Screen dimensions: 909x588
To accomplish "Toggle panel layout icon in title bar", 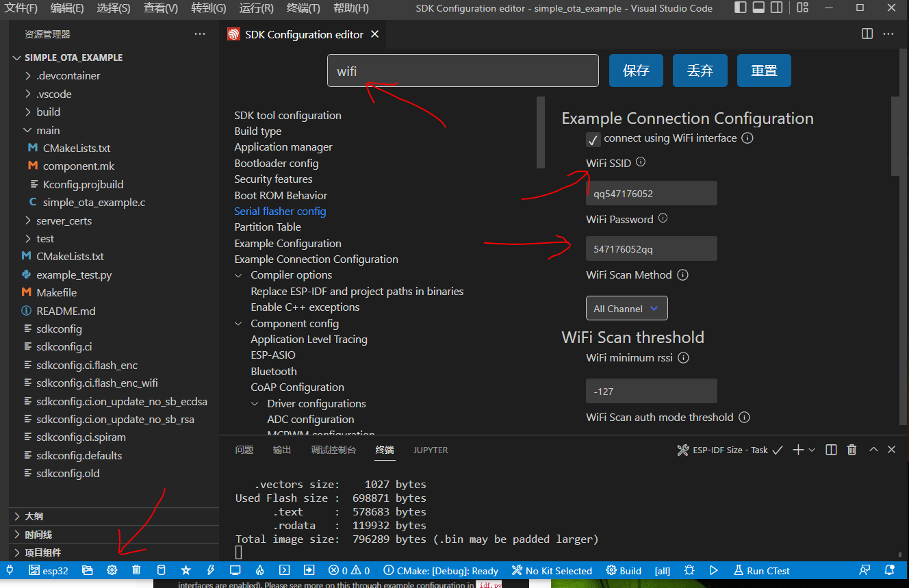I will (x=758, y=8).
